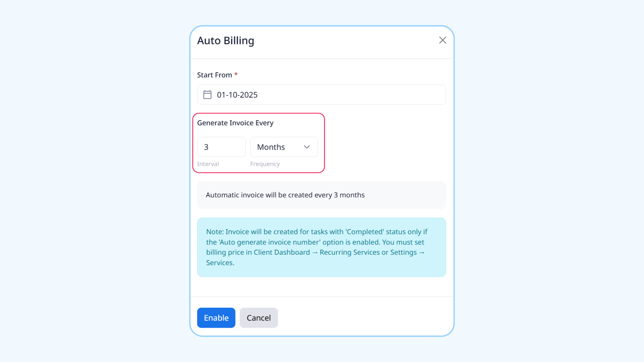The width and height of the screenshot is (644, 362).
Task: Click the red required asterisk
Action: point(236,74)
